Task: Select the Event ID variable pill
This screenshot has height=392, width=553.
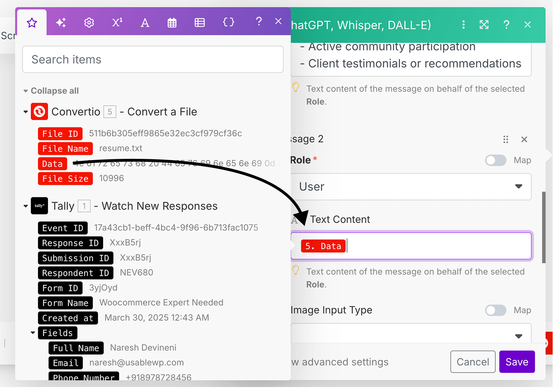Action: [63, 228]
